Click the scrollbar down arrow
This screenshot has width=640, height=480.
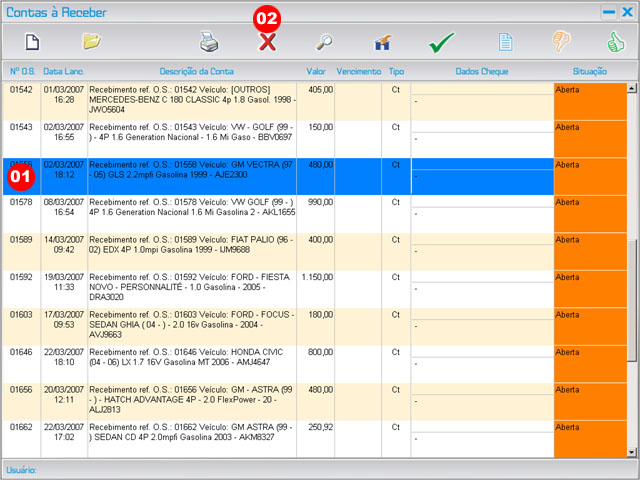(631, 452)
